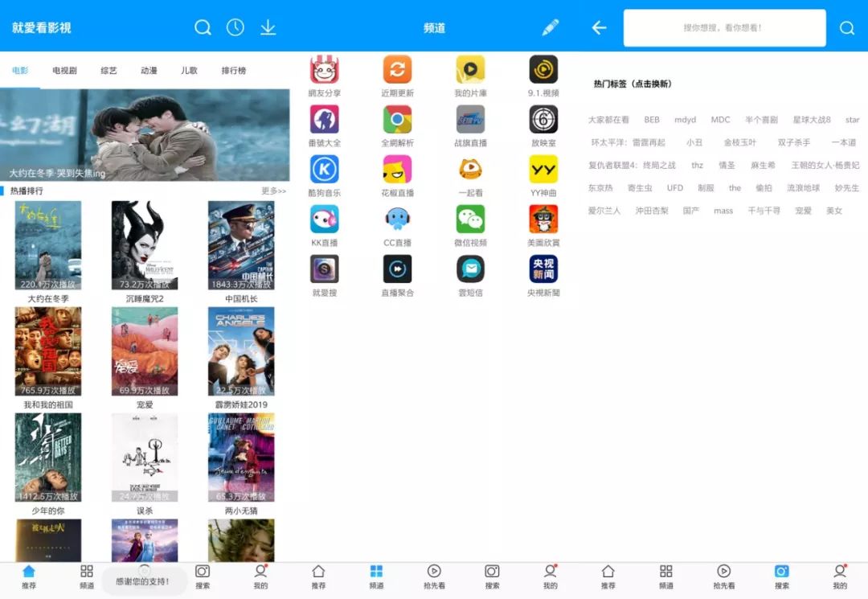Select hot tag 寄生虫
868x599 pixels.
640,188
